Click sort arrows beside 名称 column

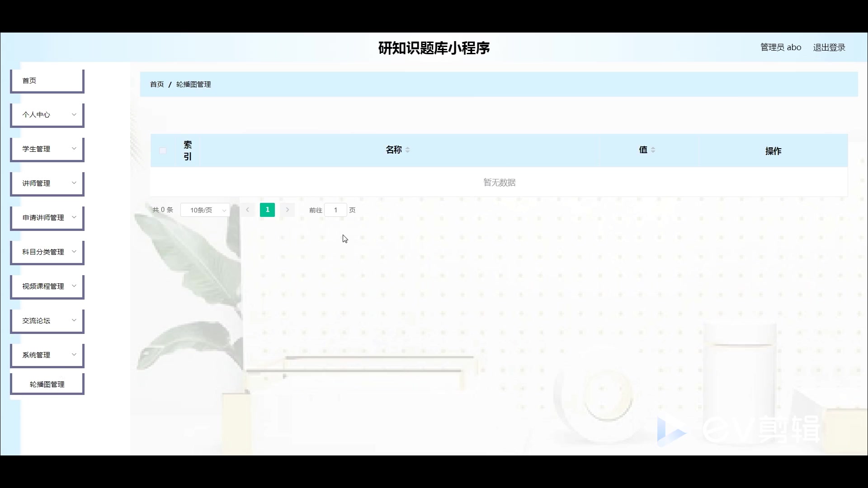point(407,150)
